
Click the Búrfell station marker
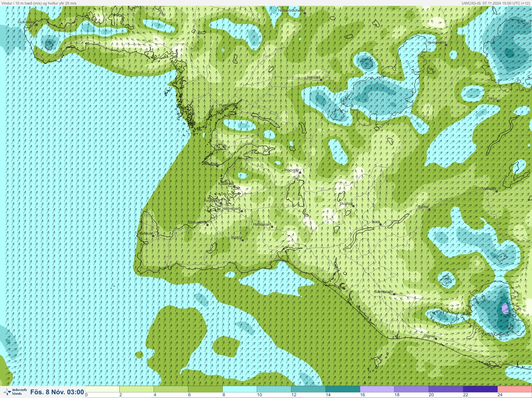coord(430,209)
